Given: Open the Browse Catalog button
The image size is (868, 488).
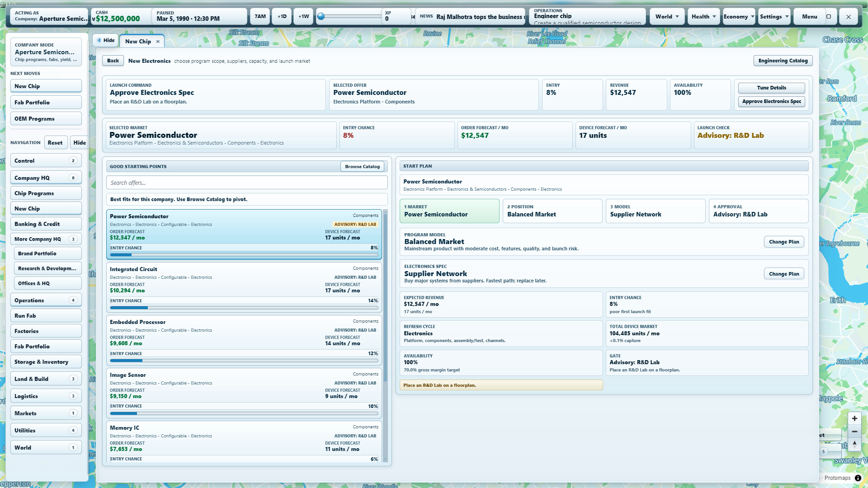Looking at the screenshot, I should click(x=362, y=167).
